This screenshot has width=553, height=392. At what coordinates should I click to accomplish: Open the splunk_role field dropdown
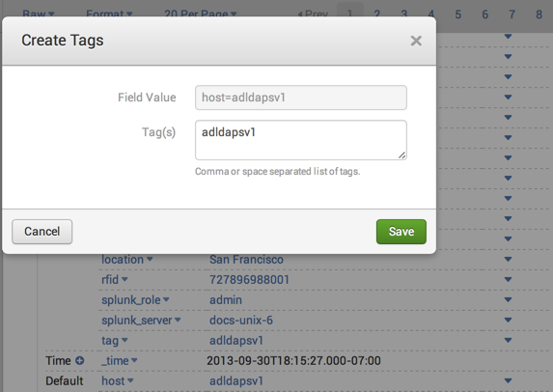(166, 299)
